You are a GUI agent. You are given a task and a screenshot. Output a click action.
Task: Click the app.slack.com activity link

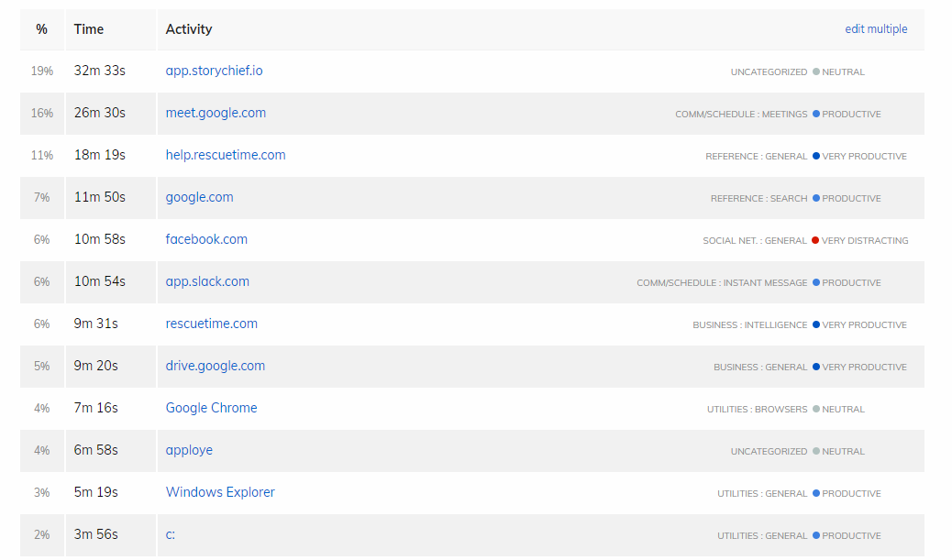pos(207,281)
